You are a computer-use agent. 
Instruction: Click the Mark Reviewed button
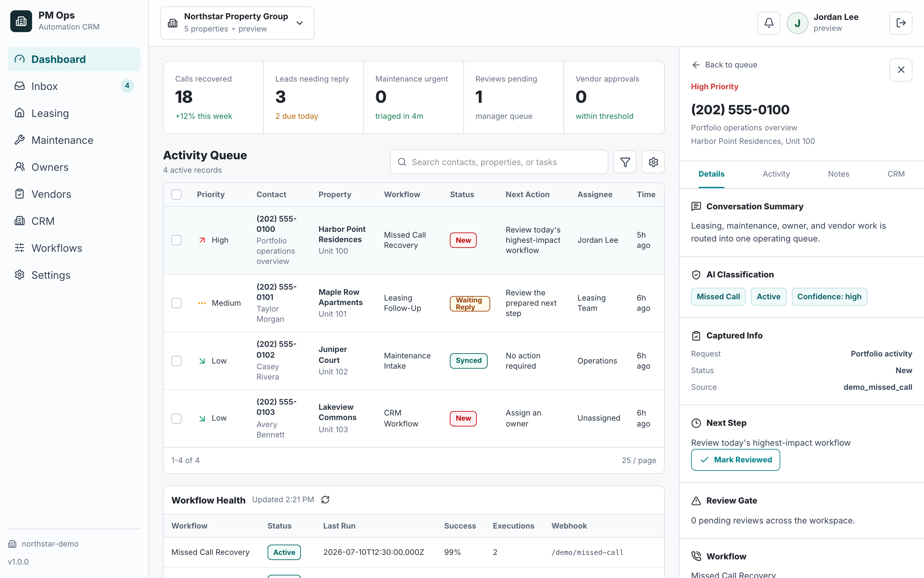[x=735, y=460]
